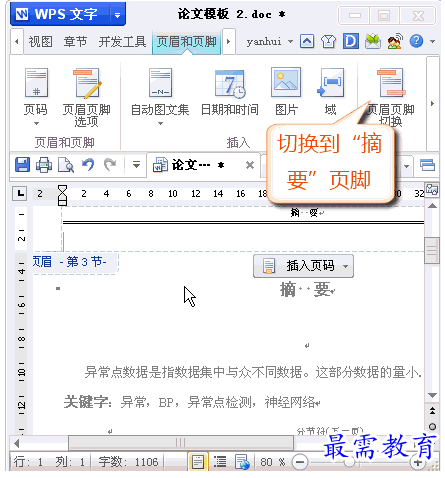The image size is (445, 478).
Task: Open the skin shirt icon
Action: point(328,41)
